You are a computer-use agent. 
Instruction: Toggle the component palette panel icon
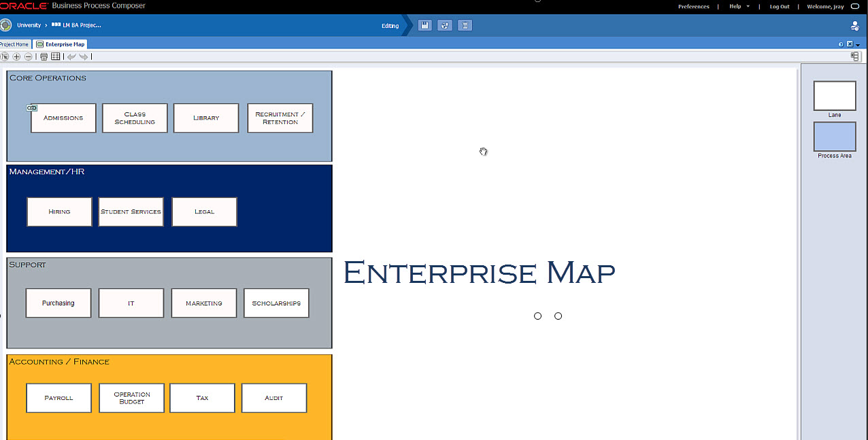pos(854,56)
